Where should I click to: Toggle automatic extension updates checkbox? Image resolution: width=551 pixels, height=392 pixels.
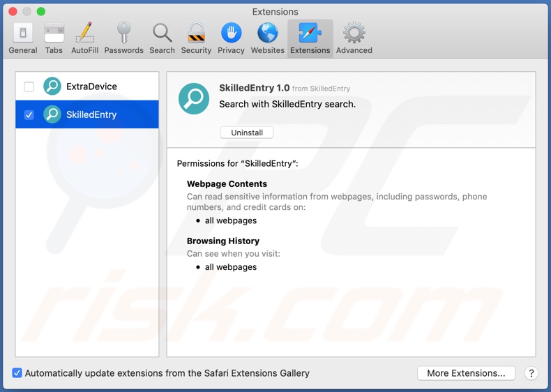17,373
